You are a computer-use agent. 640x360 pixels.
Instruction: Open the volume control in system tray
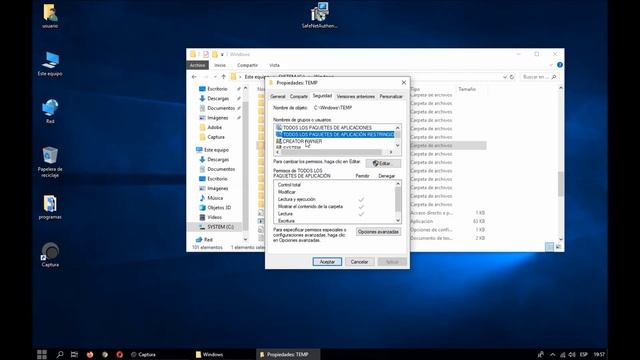[x=572, y=354]
